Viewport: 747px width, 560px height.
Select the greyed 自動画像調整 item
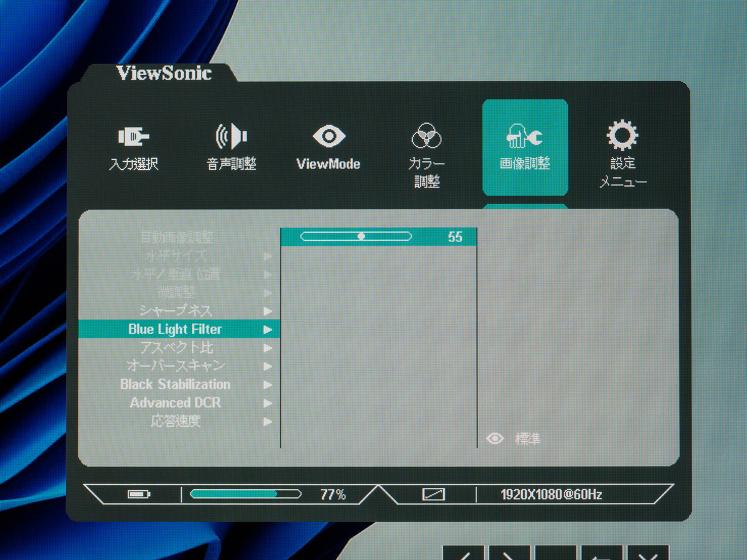tap(176, 237)
